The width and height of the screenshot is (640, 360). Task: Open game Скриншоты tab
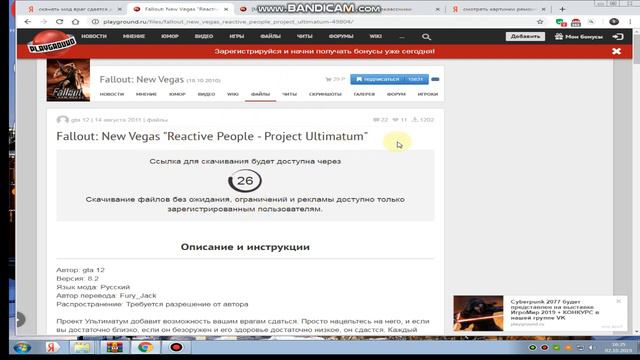point(325,94)
